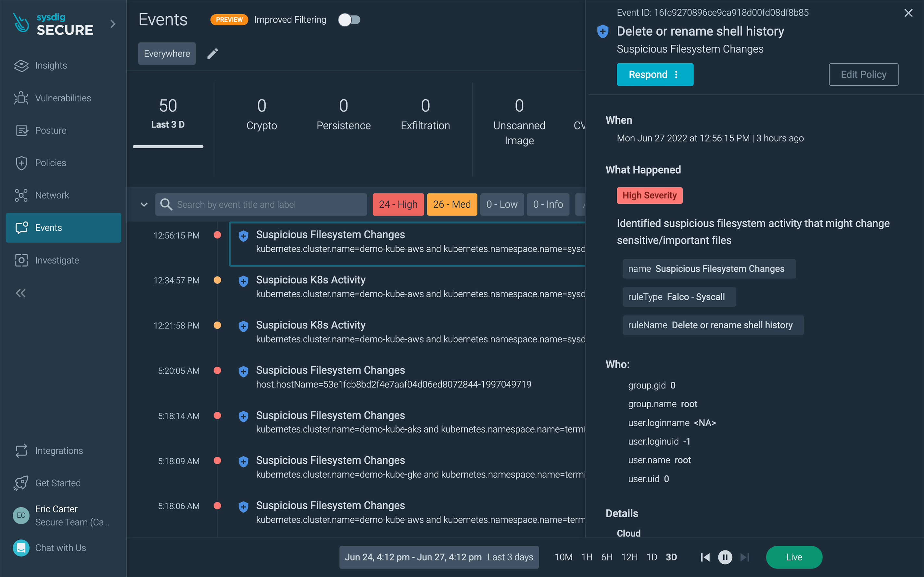Open the Respond kebab menu

[676, 74]
